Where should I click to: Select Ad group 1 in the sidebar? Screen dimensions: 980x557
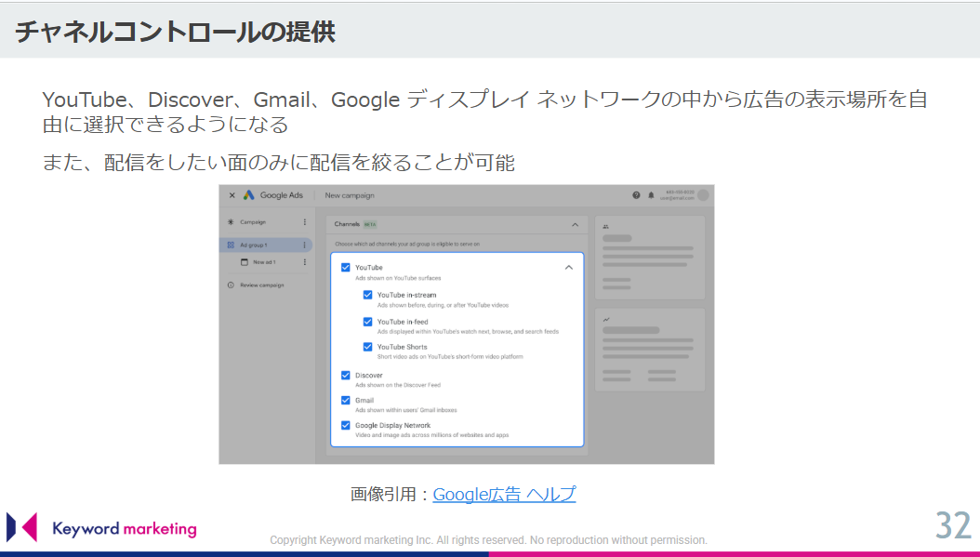[254, 245]
